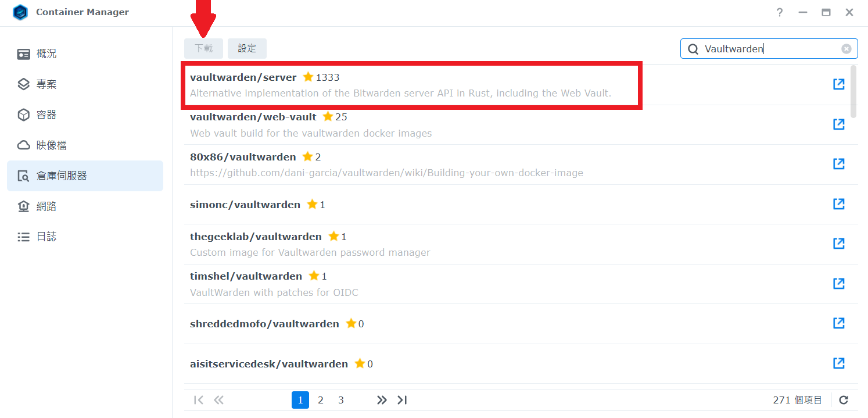Refresh the registry results list
The height and width of the screenshot is (418, 868).
(844, 400)
